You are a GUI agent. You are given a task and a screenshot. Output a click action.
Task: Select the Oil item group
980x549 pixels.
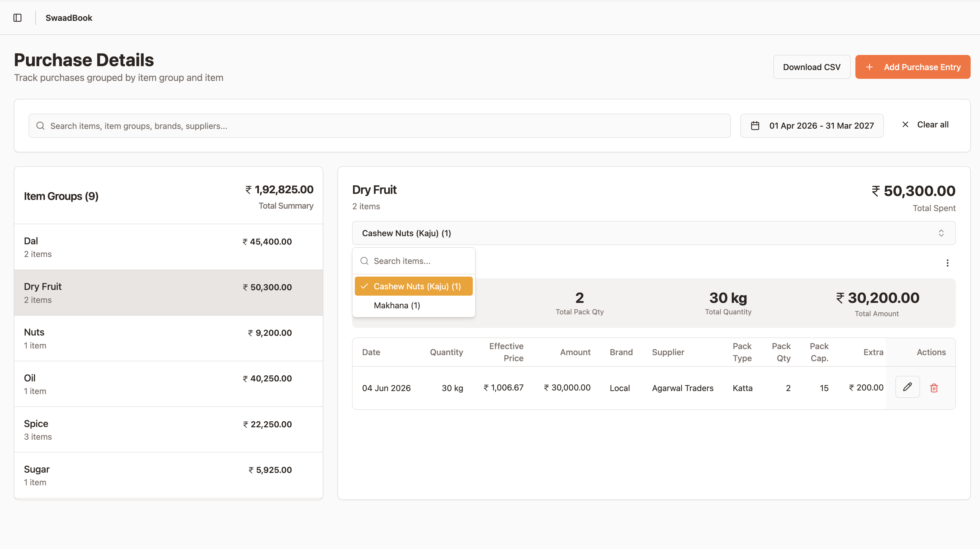(169, 384)
